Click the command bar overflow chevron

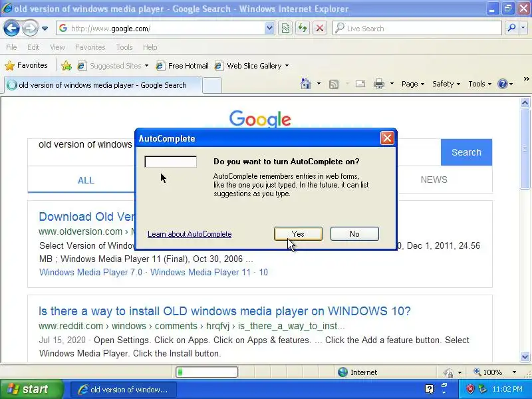(x=526, y=79)
